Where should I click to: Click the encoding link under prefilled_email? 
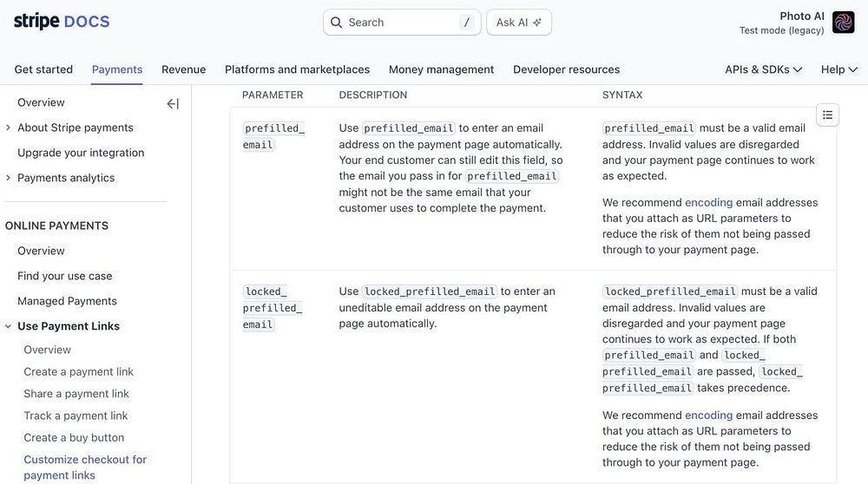click(708, 202)
